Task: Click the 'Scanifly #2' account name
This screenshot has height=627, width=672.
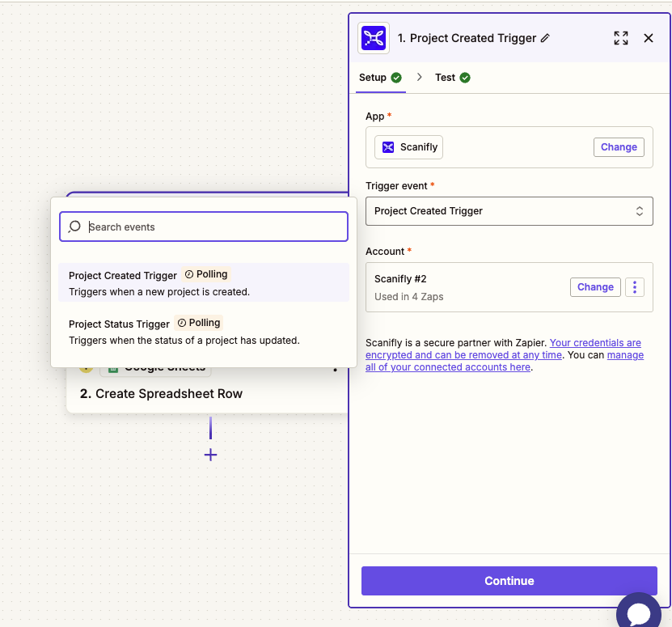Action: point(400,279)
